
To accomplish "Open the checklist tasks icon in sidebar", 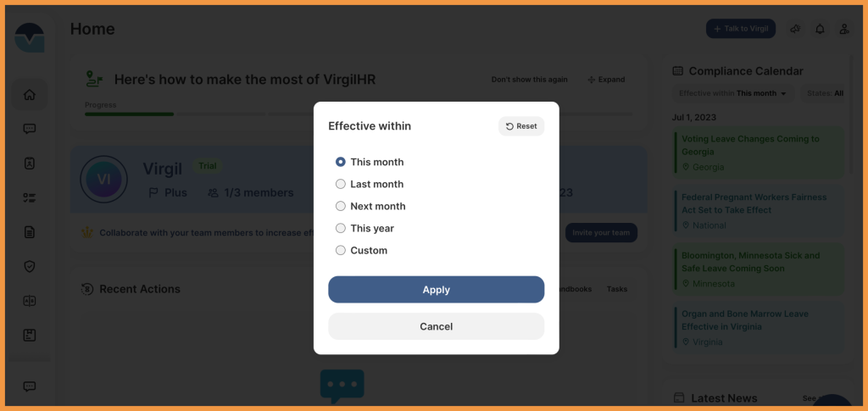I will [30, 198].
